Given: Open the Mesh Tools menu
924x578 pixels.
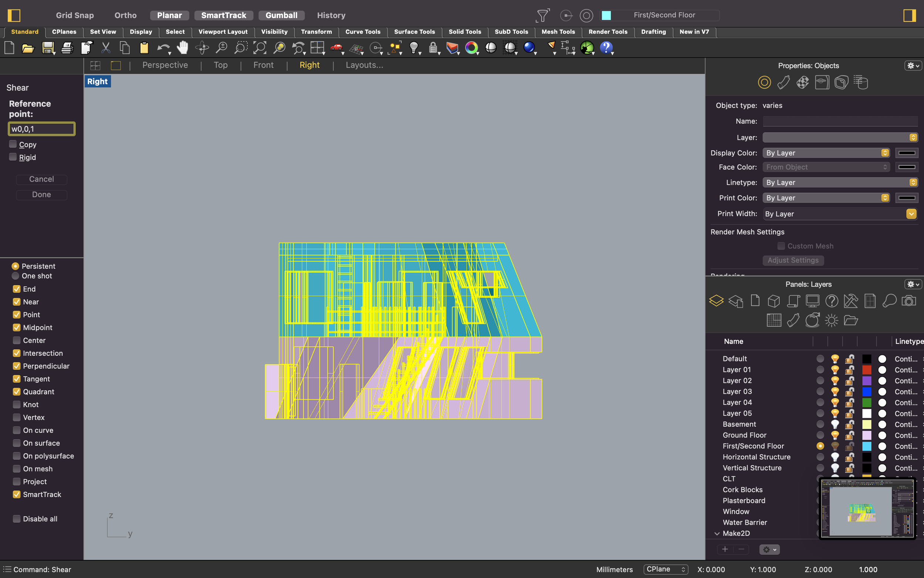Looking at the screenshot, I should pyautogui.click(x=558, y=31).
